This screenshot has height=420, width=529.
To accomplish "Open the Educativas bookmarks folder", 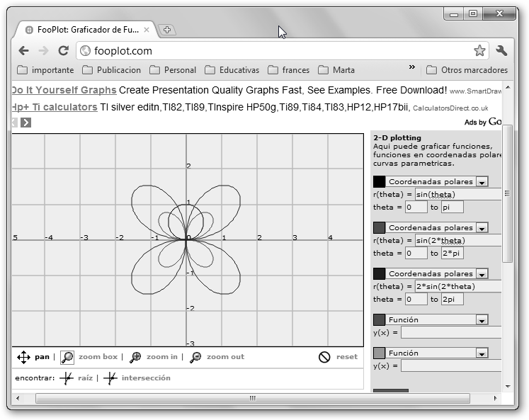I will 232,70.
